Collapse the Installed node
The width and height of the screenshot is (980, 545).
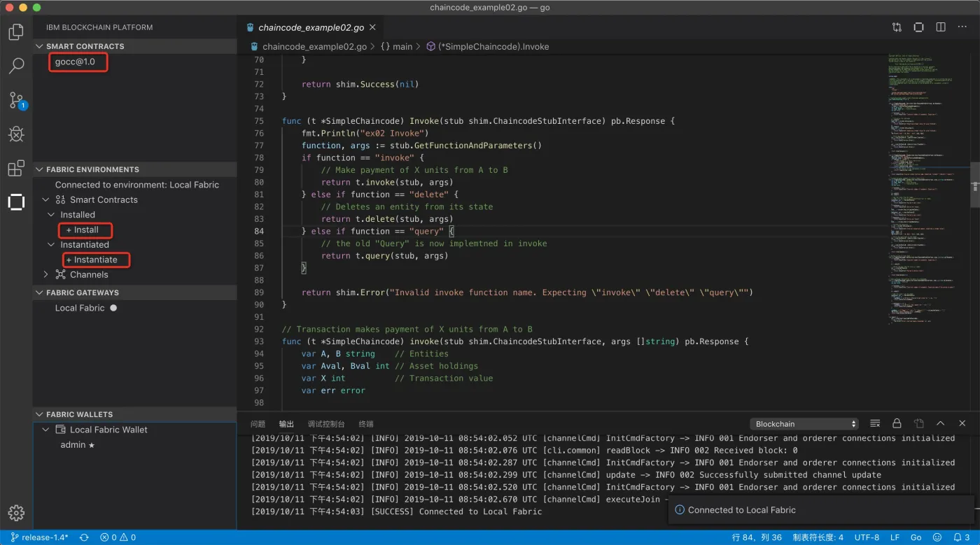(51, 215)
